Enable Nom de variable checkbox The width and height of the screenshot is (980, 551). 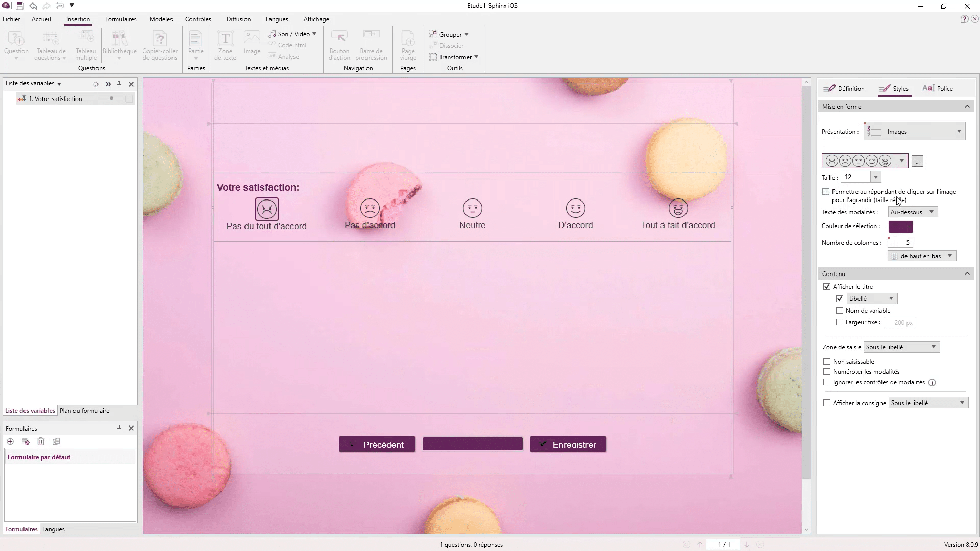(840, 310)
